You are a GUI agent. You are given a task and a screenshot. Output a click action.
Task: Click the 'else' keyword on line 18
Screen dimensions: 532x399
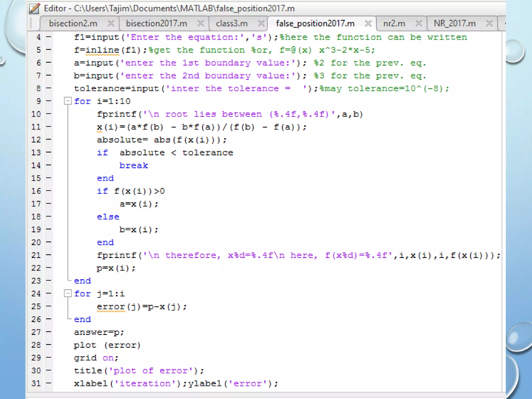coord(108,217)
